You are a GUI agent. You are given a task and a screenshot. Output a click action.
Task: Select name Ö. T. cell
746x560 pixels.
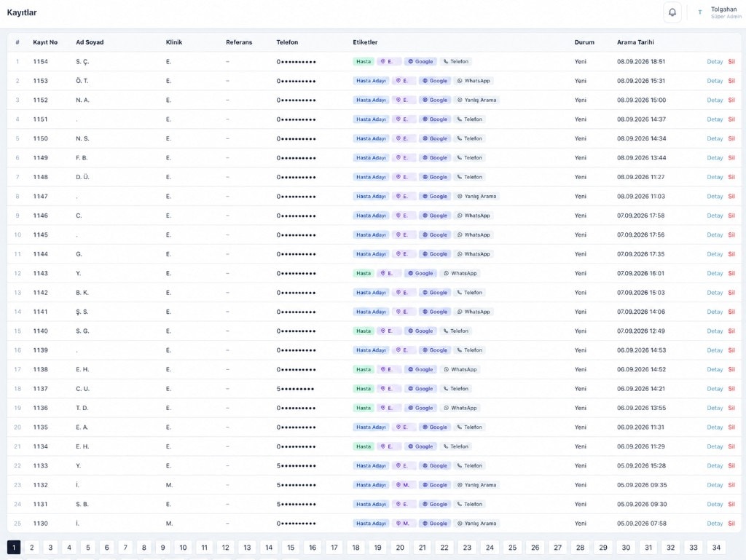tap(82, 81)
